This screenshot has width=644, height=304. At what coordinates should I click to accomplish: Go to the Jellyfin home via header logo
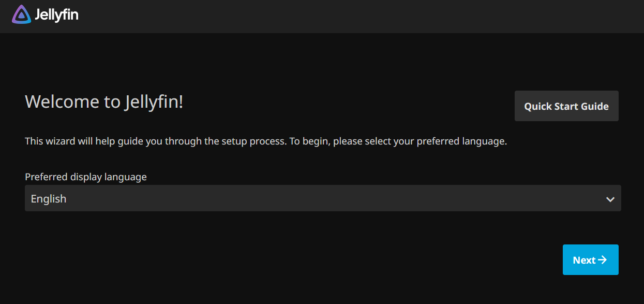(x=45, y=15)
